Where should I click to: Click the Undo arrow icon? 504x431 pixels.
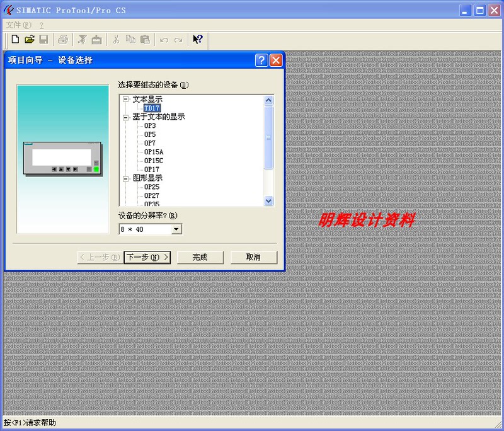(164, 40)
